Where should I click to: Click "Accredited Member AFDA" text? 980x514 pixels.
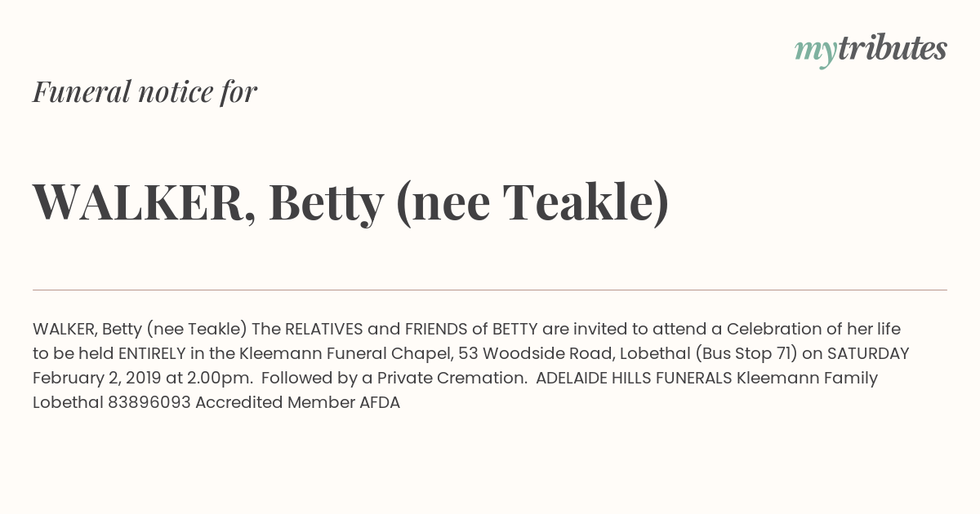coord(297,402)
